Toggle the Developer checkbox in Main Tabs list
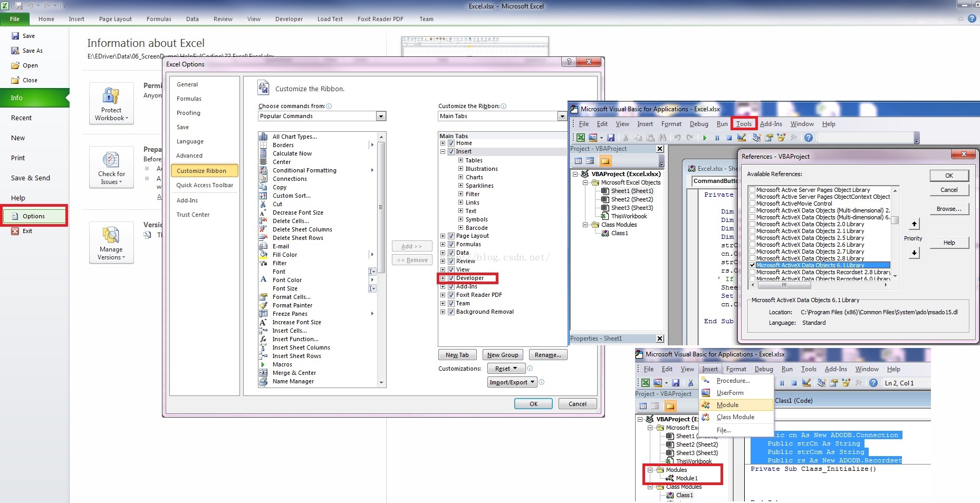 451,278
